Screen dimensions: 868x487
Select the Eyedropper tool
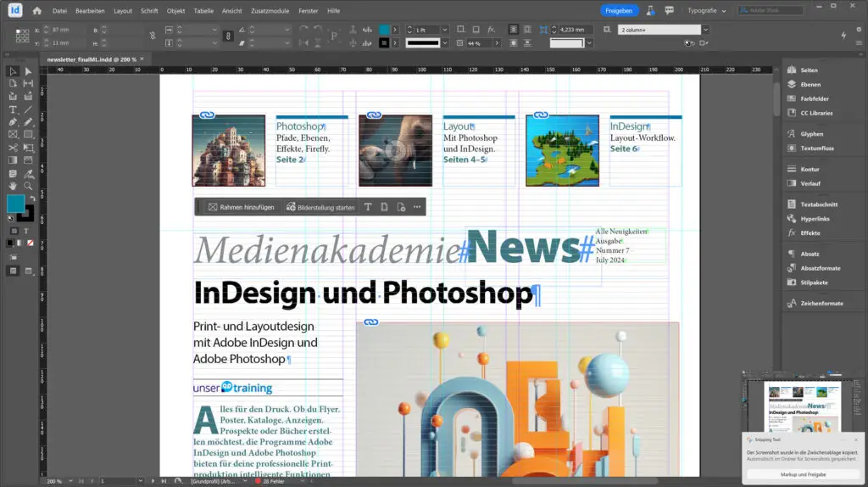click(x=28, y=174)
